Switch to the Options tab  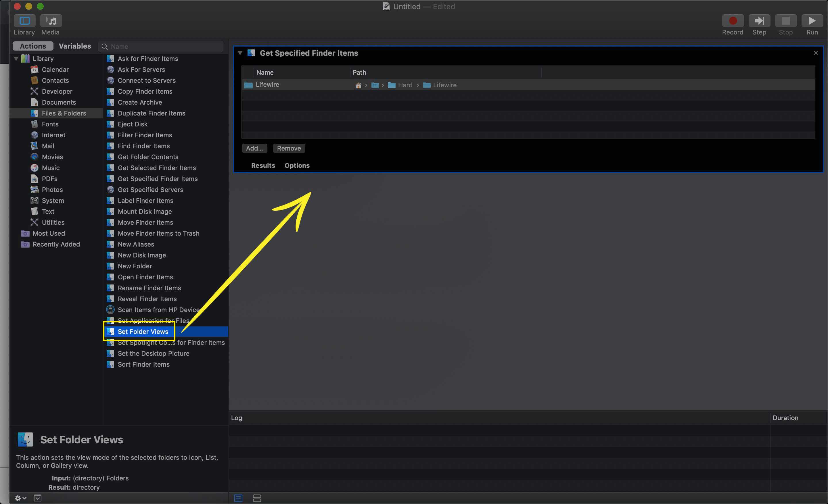(297, 165)
